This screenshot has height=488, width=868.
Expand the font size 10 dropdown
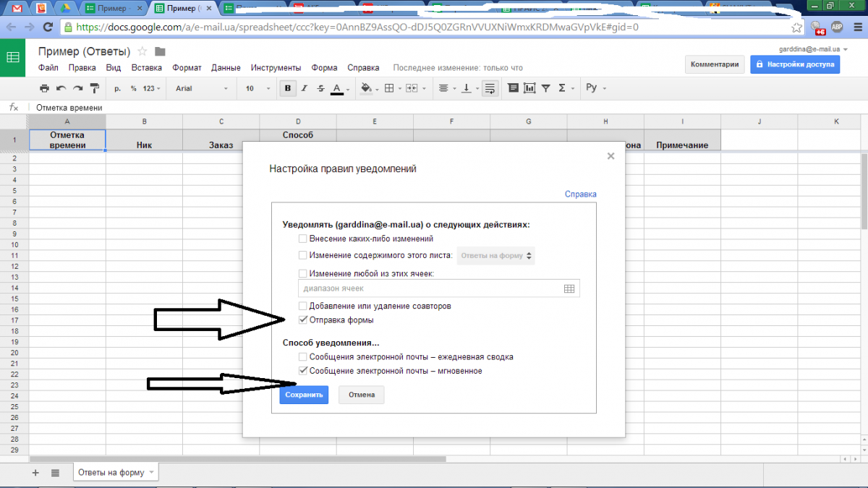257,88
